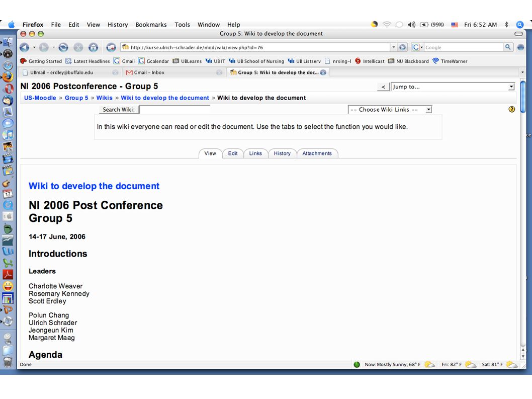This screenshot has height=399, width=532.
Task: Reload the page with the Refresh button
Action: [63, 47]
